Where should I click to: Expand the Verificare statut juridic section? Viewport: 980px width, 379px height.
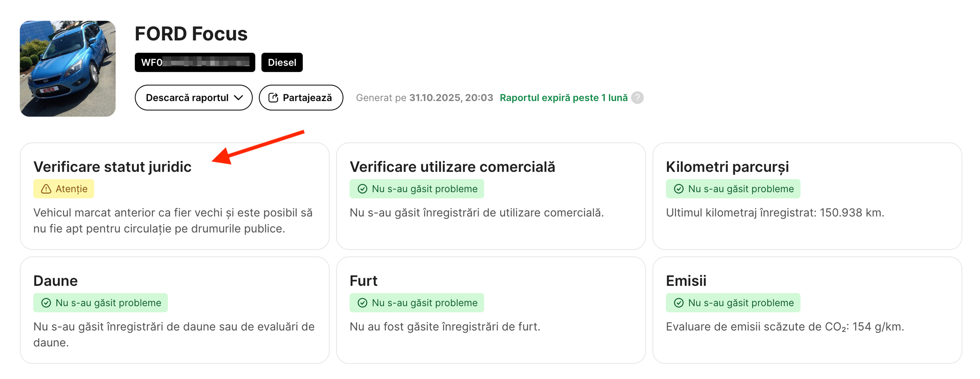coord(113,166)
